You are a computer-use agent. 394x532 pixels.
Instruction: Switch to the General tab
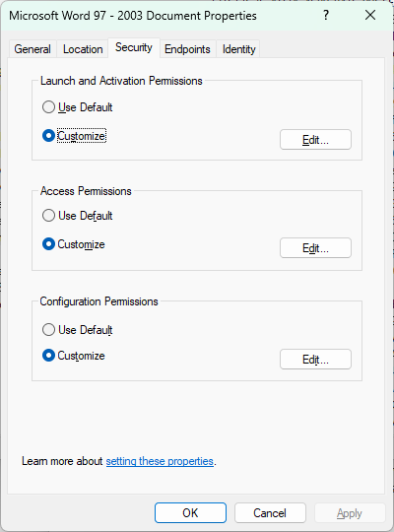point(33,49)
